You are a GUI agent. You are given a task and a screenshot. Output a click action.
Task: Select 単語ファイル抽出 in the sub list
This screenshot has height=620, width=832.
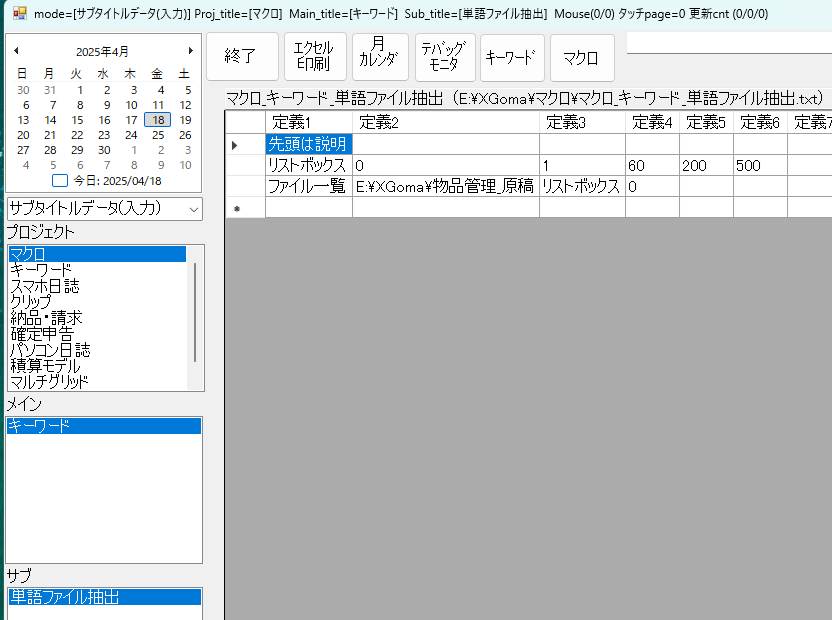coord(65,597)
